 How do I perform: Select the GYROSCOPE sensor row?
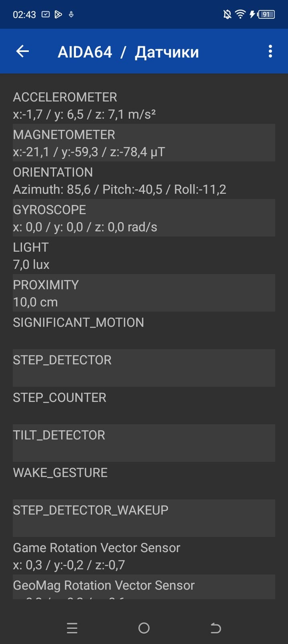tap(144, 218)
